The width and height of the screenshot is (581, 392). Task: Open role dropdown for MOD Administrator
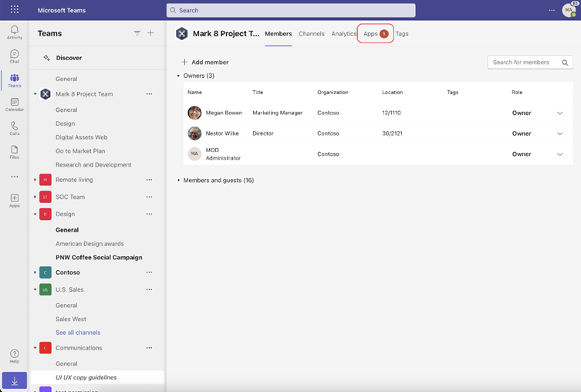click(x=560, y=154)
